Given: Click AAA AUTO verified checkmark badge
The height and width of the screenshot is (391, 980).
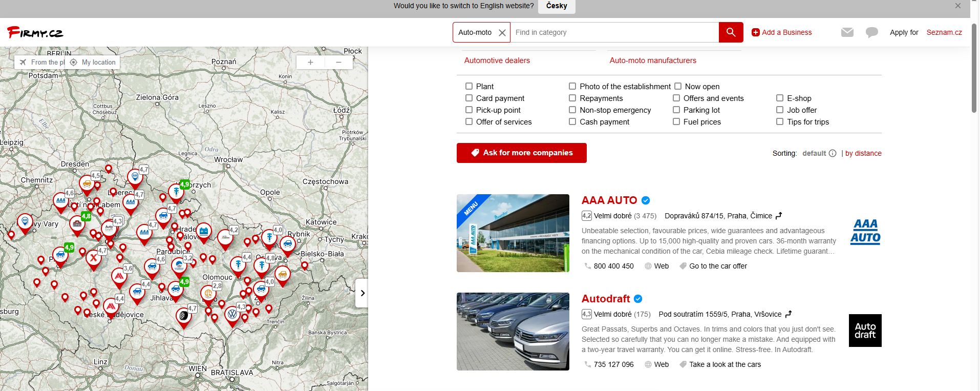Looking at the screenshot, I should pos(646,200).
